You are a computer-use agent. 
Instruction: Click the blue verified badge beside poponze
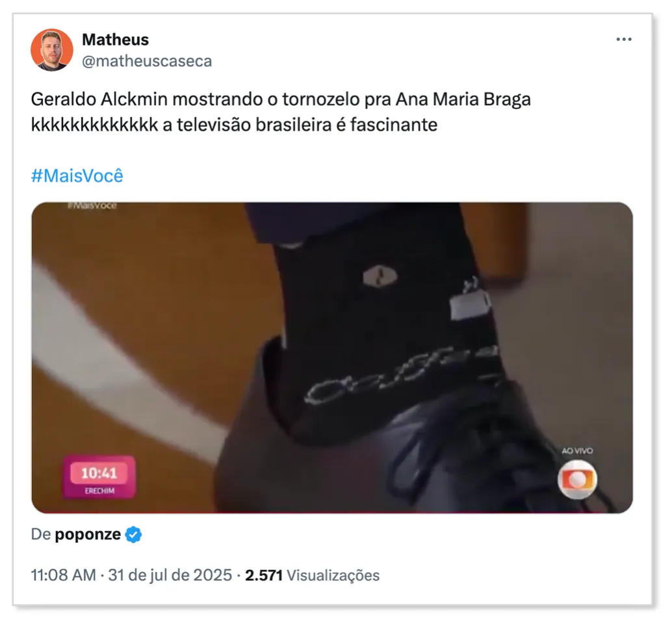coord(133,534)
